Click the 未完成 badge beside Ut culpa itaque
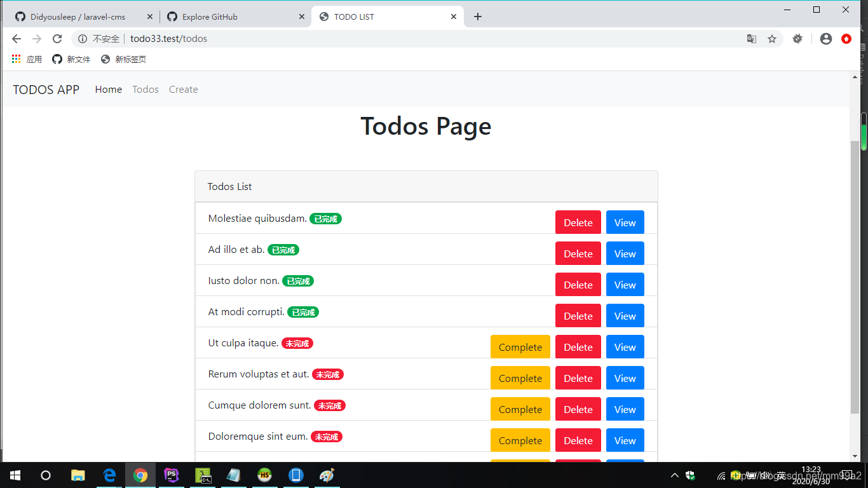 [297, 343]
